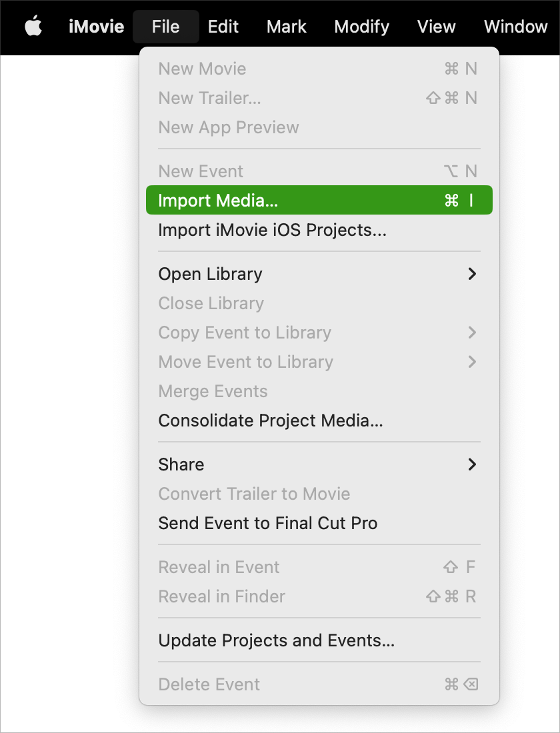The width and height of the screenshot is (560, 733).
Task: Open the Modify menu
Action: pyautogui.click(x=361, y=27)
